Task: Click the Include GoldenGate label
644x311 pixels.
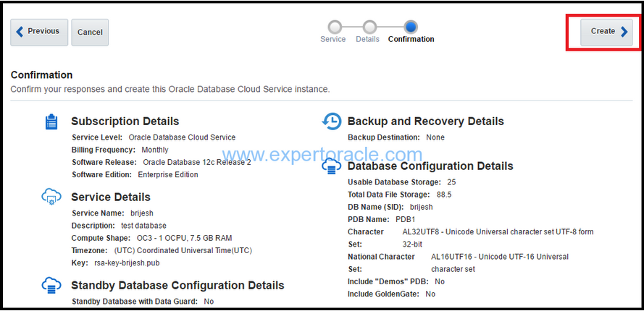Action: pos(384,294)
